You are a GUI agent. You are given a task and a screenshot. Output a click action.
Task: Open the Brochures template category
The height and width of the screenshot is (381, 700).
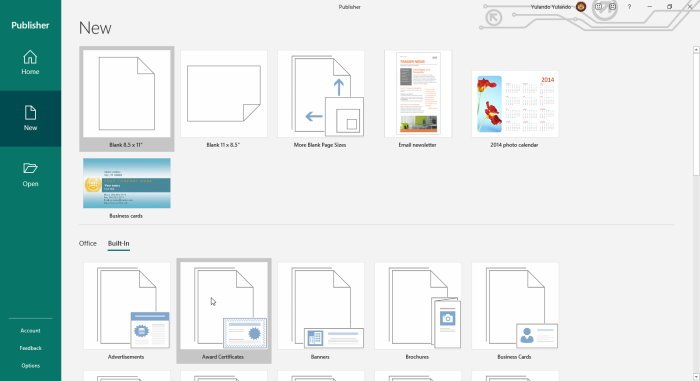pyautogui.click(x=417, y=311)
